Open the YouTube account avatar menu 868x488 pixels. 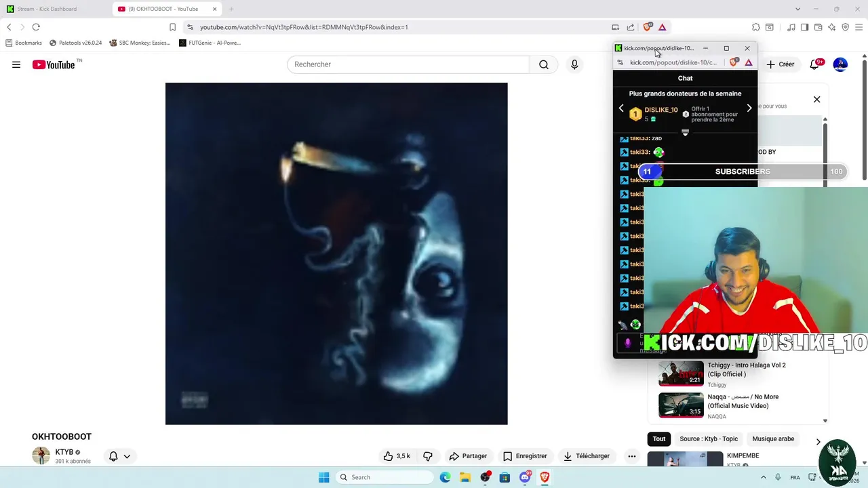point(840,64)
